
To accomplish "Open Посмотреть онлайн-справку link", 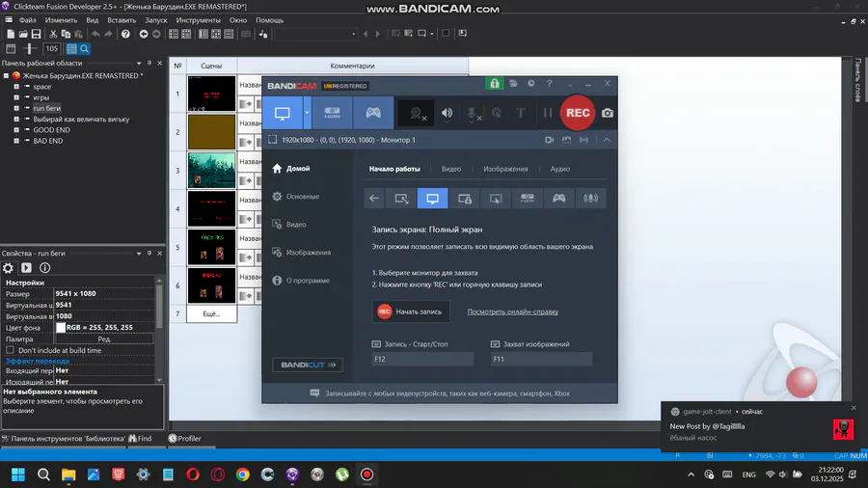I will (x=513, y=312).
